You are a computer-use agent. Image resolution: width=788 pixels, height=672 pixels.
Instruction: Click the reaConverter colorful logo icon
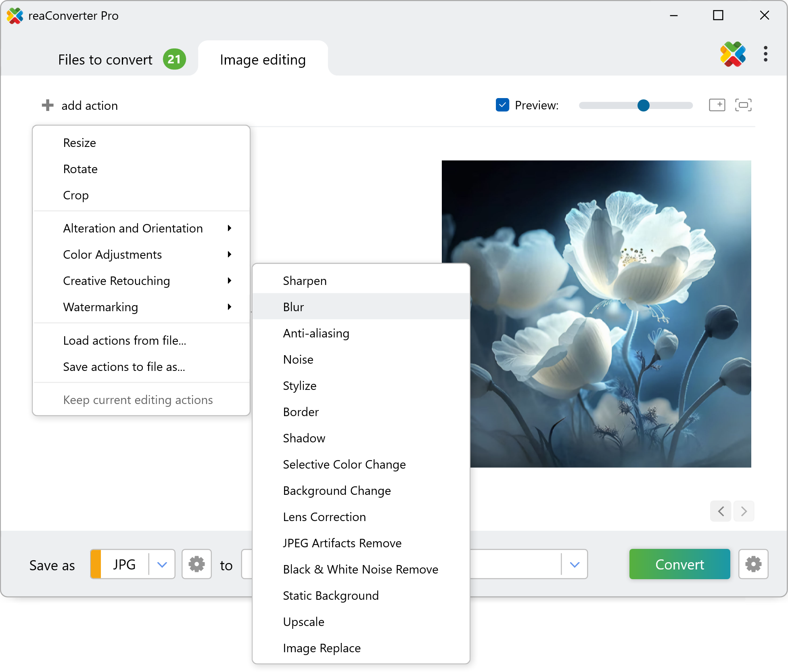pyautogui.click(x=733, y=54)
